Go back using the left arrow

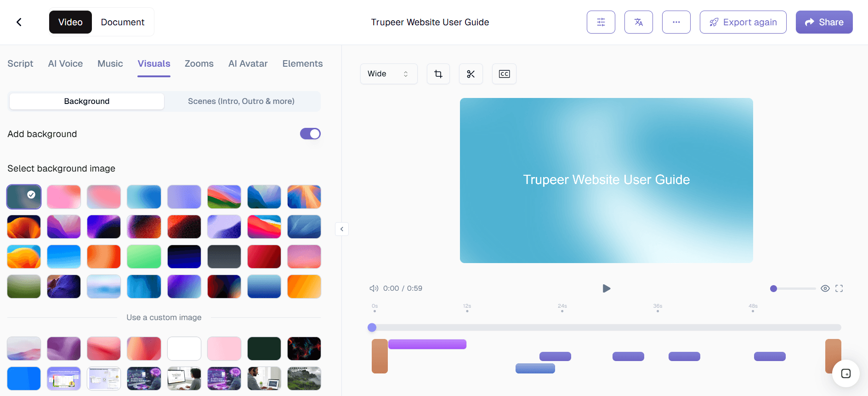(x=19, y=22)
